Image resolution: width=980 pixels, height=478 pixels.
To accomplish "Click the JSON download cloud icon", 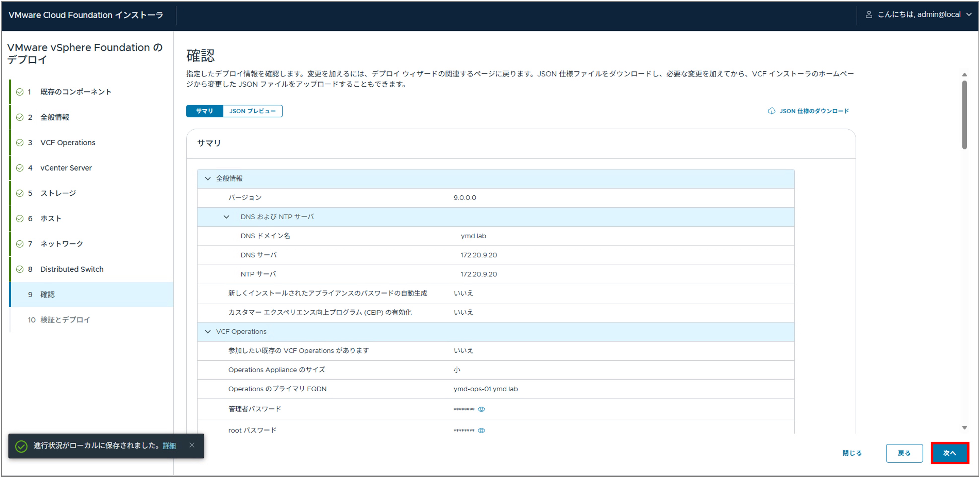I will pyautogui.click(x=771, y=111).
